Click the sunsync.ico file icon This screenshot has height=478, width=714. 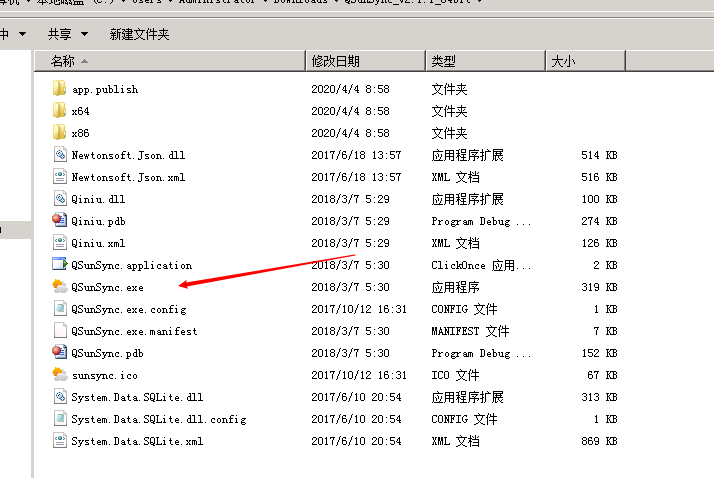[60, 375]
